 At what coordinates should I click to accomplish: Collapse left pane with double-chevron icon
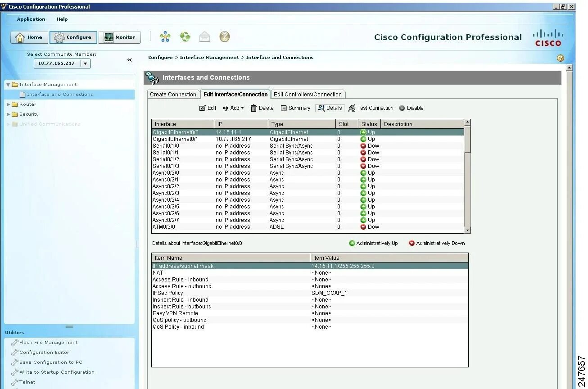tap(129, 60)
